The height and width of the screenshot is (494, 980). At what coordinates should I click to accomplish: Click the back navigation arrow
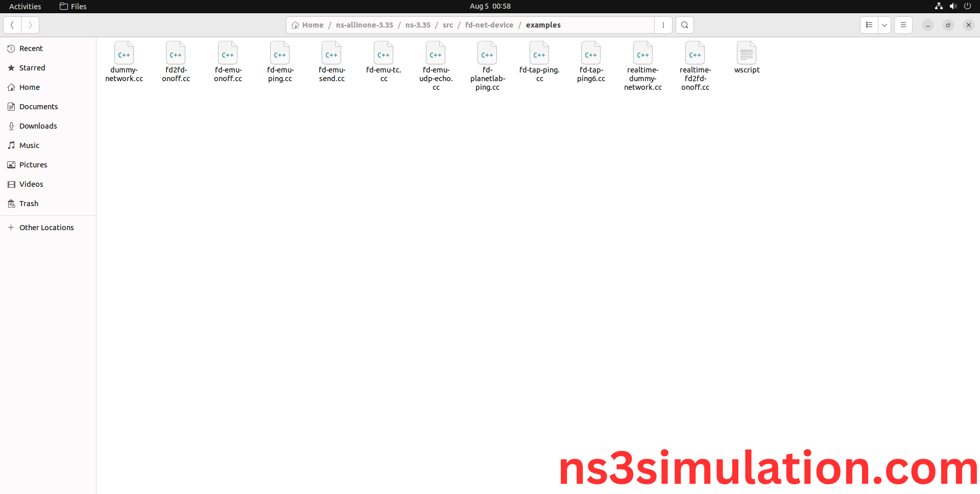pos(12,25)
